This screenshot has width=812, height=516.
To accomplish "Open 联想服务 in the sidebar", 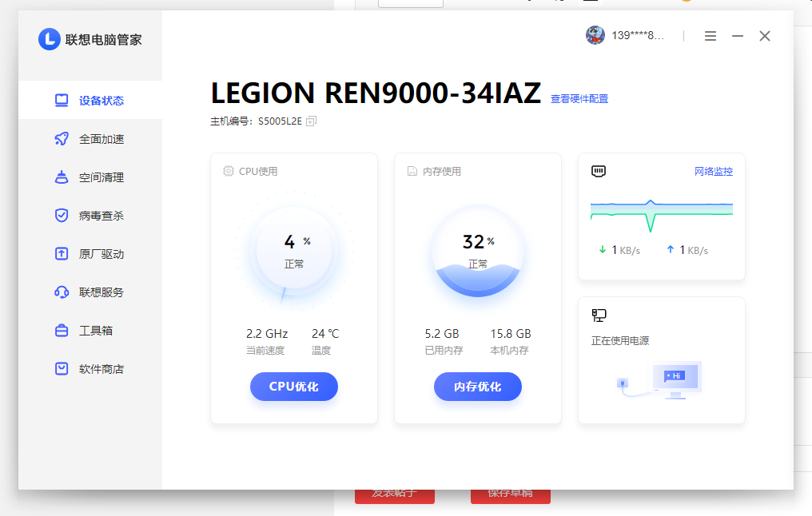I will click(90, 292).
